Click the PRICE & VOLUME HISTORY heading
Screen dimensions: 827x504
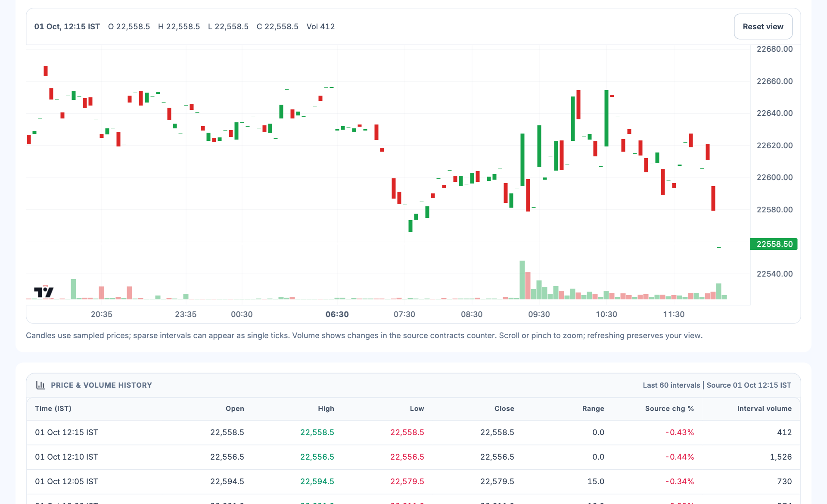point(101,385)
